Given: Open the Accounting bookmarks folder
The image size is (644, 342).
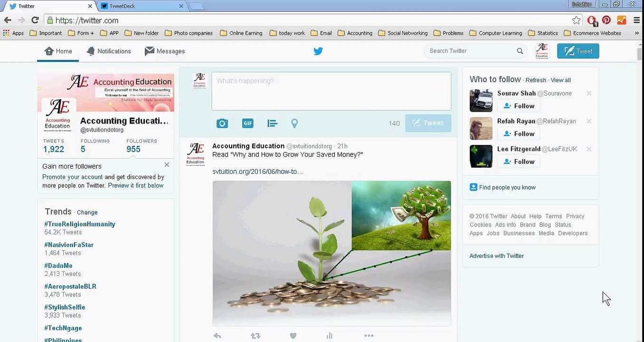Looking at the screenshot, I should pos(354,33).
